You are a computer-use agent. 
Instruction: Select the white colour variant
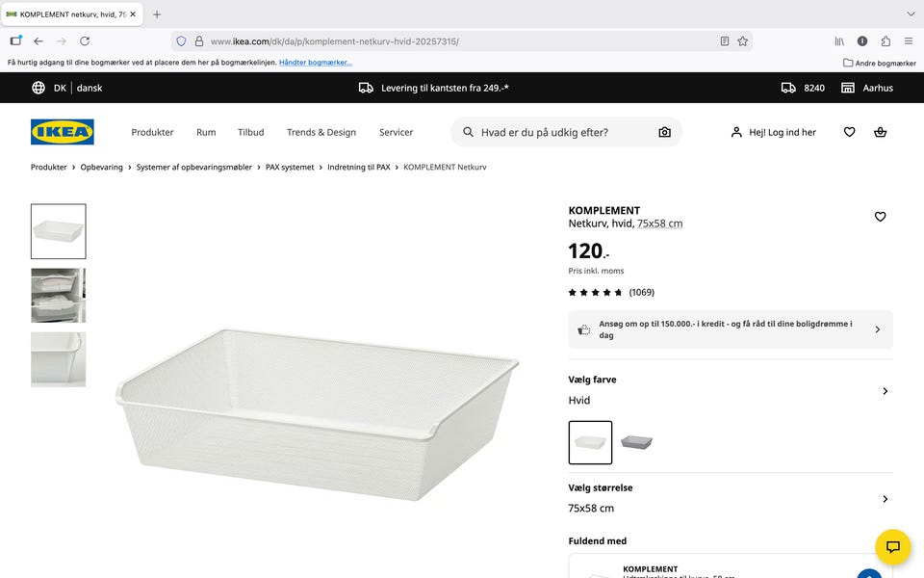(590, 442)
